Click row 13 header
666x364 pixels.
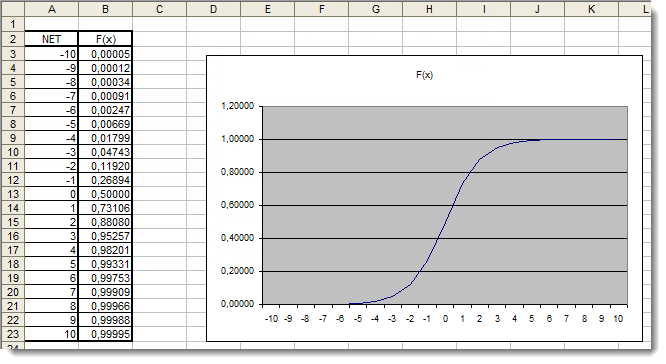pos(13,194)
